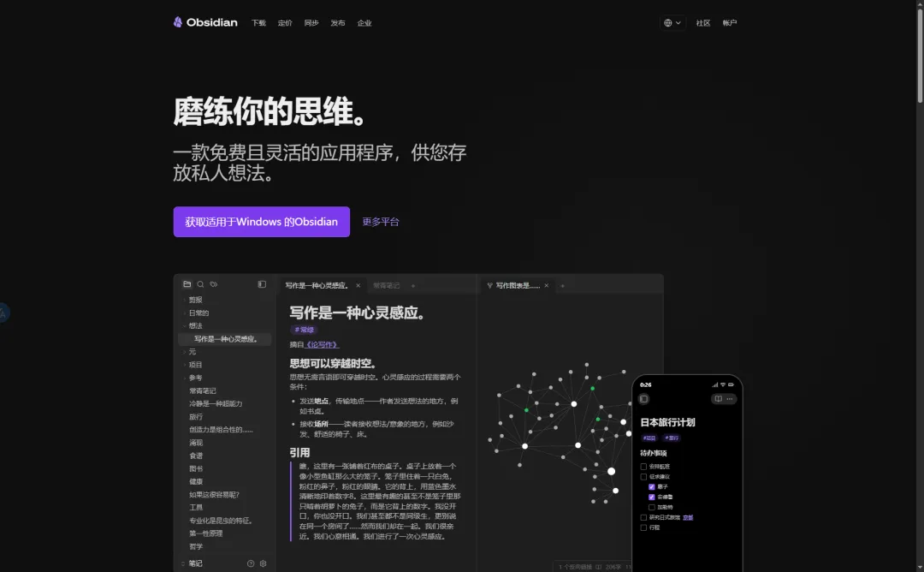Add new tab next to 常青笔记
Screen dimensions: 924x572
point(413,285)
